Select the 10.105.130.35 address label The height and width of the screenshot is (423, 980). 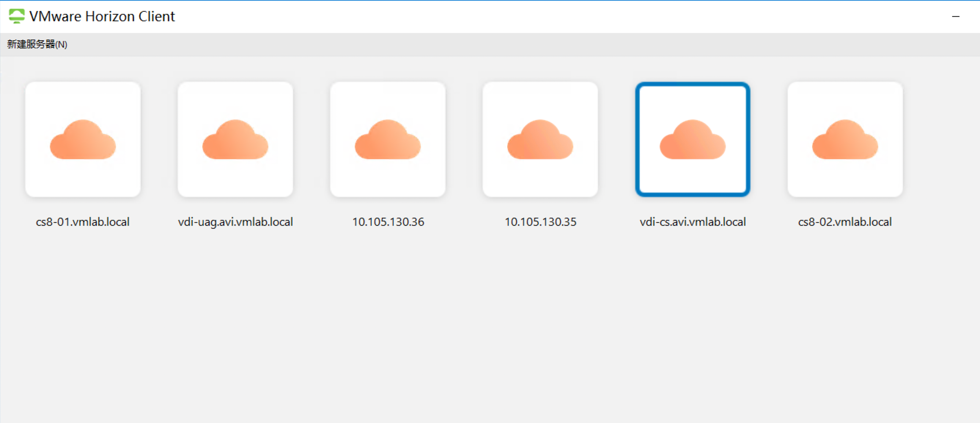point(540,222)
